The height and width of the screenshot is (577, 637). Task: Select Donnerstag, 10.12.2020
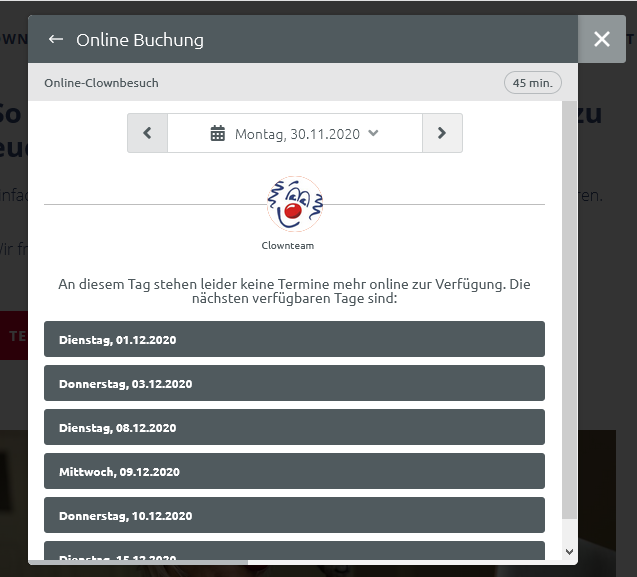(x=294, y=515)
